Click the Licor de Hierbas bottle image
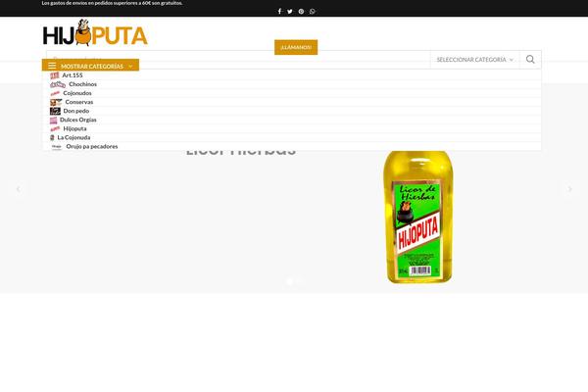 [x=418, y=217]
